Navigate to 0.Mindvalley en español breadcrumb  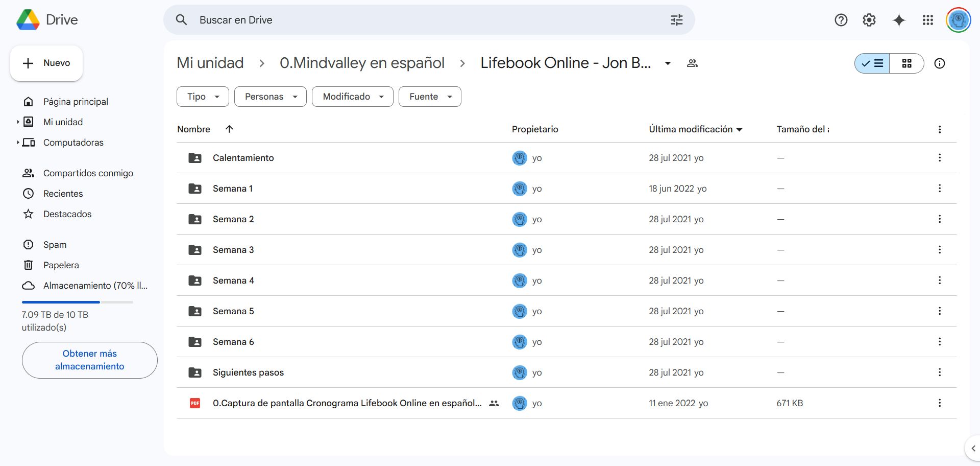[x=362, y=63]
